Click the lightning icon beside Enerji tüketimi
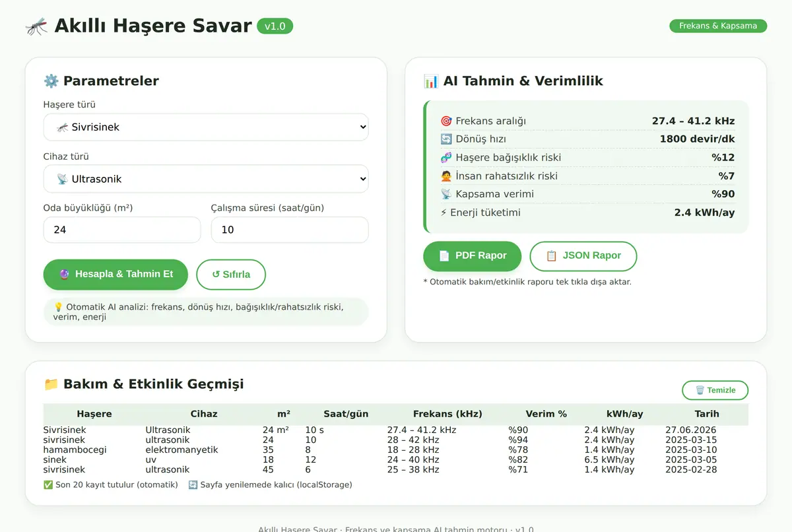 (444, 213)
